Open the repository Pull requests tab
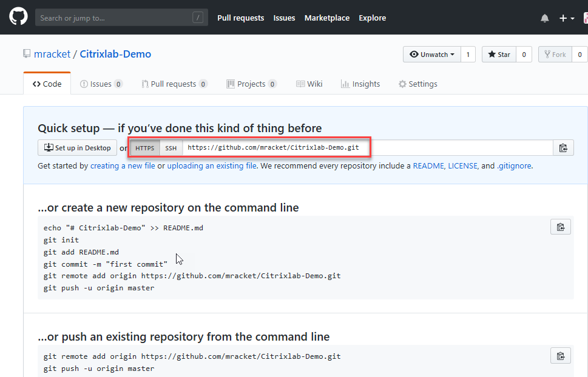The width and height of the screenshot is (588, 377). [174, 84]
